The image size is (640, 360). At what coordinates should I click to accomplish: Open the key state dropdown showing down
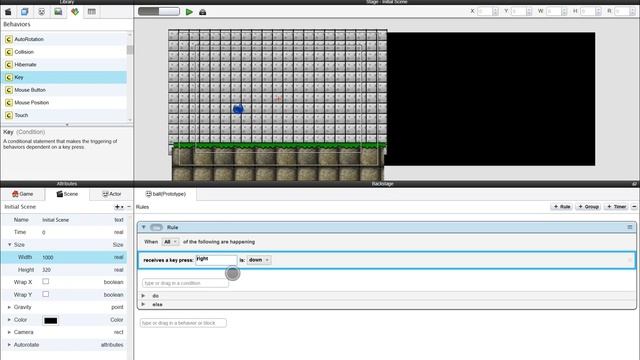pos(259,260)
